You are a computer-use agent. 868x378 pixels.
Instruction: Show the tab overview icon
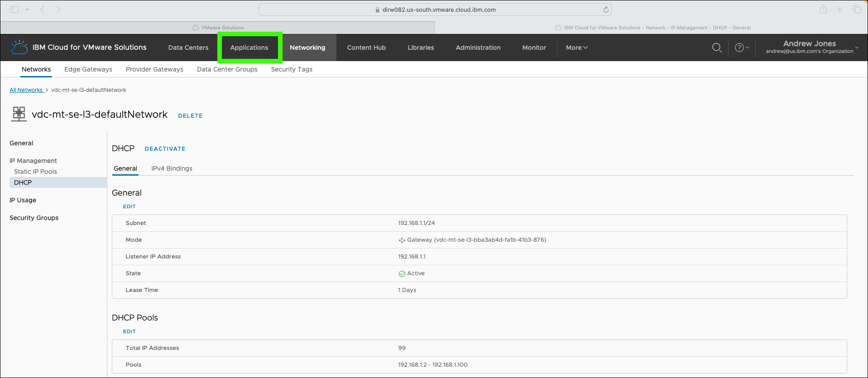coord(857,10)
